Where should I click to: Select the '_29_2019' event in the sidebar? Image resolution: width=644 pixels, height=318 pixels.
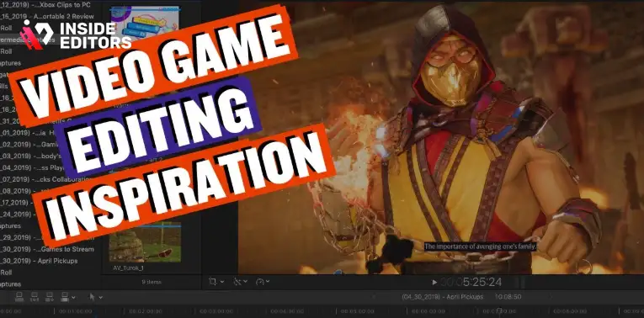(x=47, y=237)
